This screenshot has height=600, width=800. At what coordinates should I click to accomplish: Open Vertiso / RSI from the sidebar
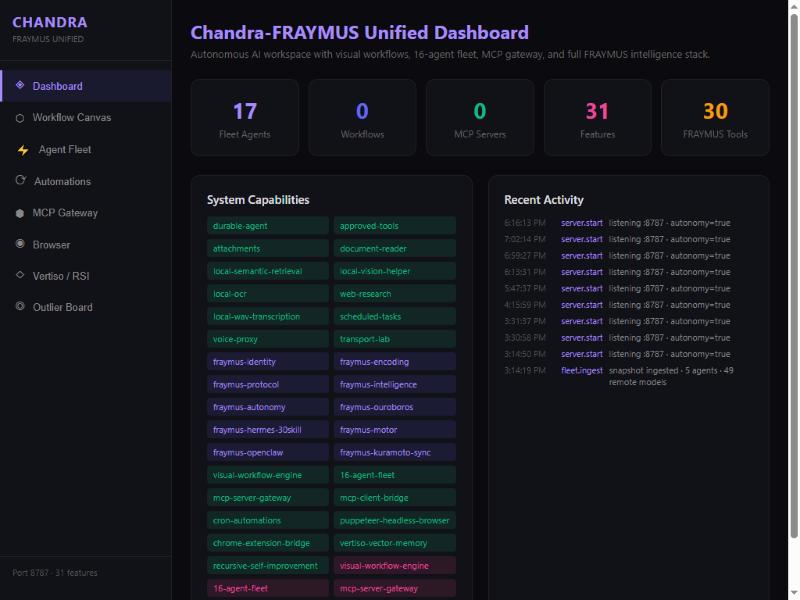coord(86,276)
